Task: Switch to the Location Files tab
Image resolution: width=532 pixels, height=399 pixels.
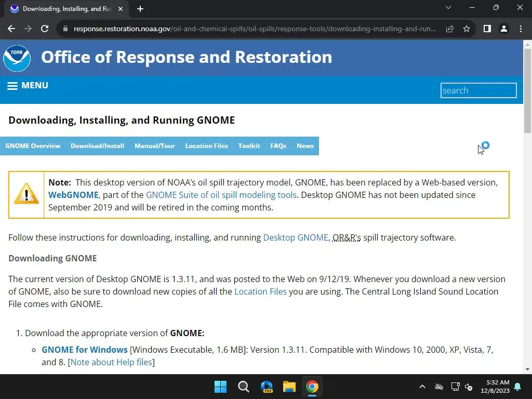Action: (207, 146)
